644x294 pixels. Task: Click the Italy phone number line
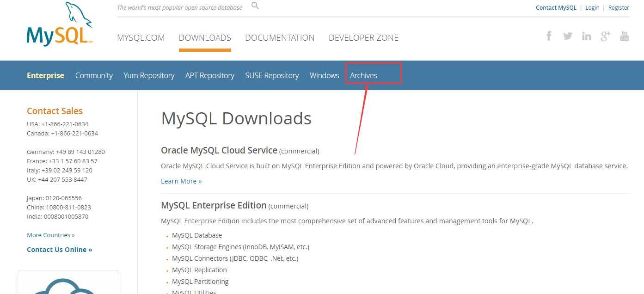tap(60, 170)
